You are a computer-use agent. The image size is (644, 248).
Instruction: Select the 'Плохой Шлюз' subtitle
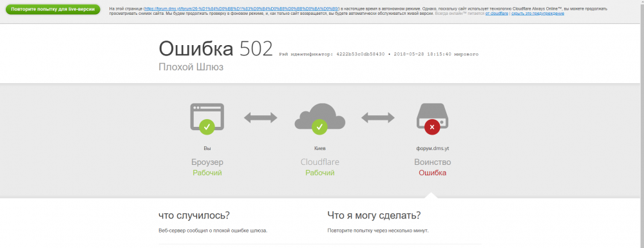191,67
